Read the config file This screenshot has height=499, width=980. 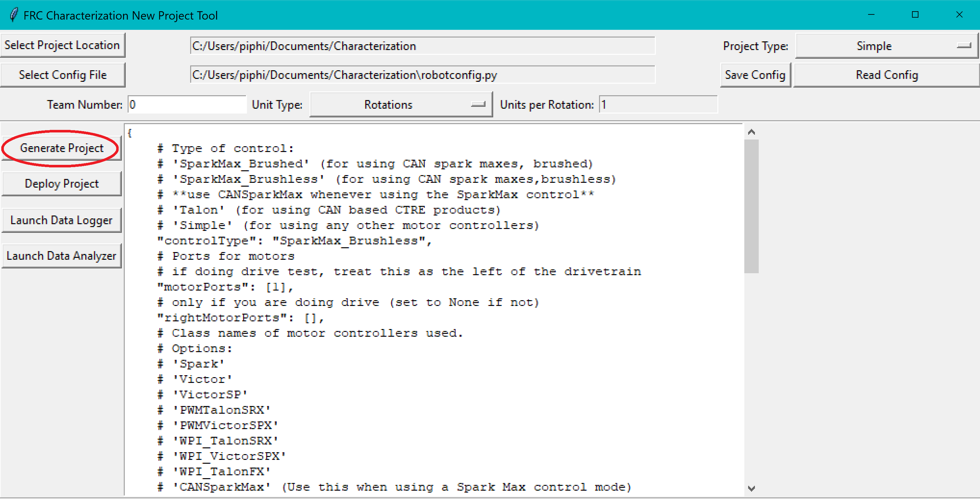[886, 75]
